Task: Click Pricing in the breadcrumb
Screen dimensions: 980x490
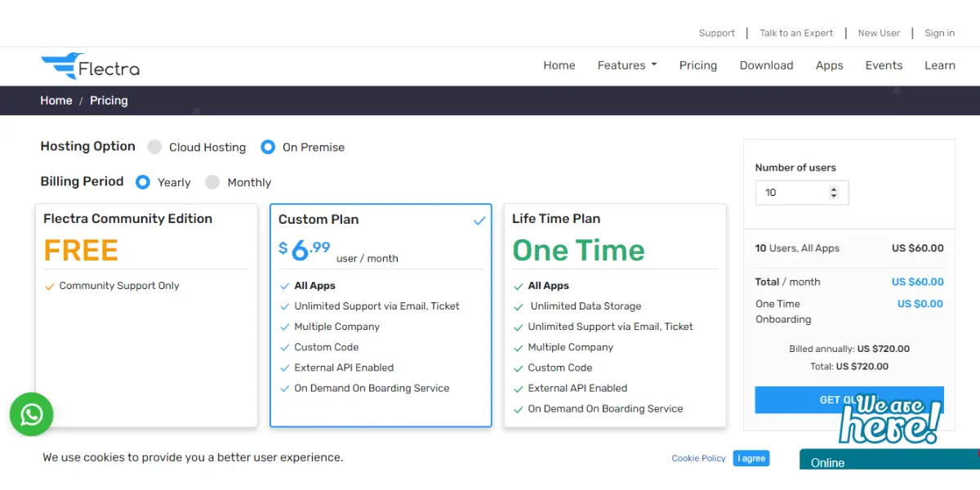Action: point(109,100)
